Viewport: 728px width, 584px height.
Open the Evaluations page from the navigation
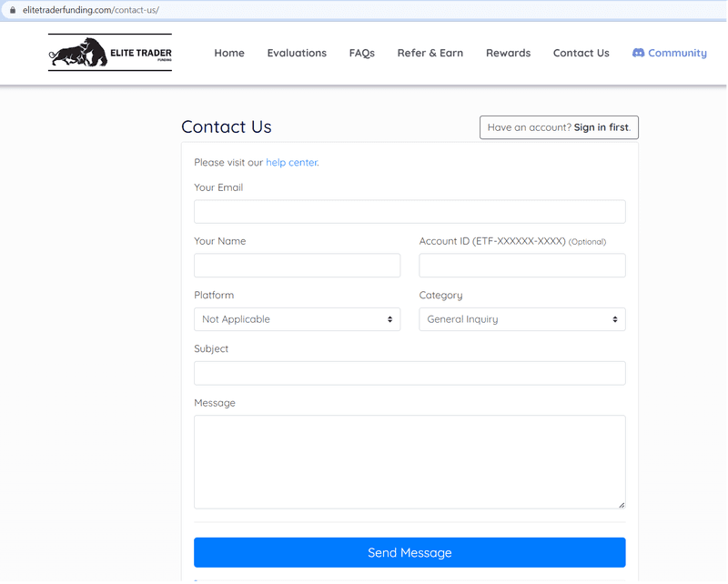pos(297,53)
